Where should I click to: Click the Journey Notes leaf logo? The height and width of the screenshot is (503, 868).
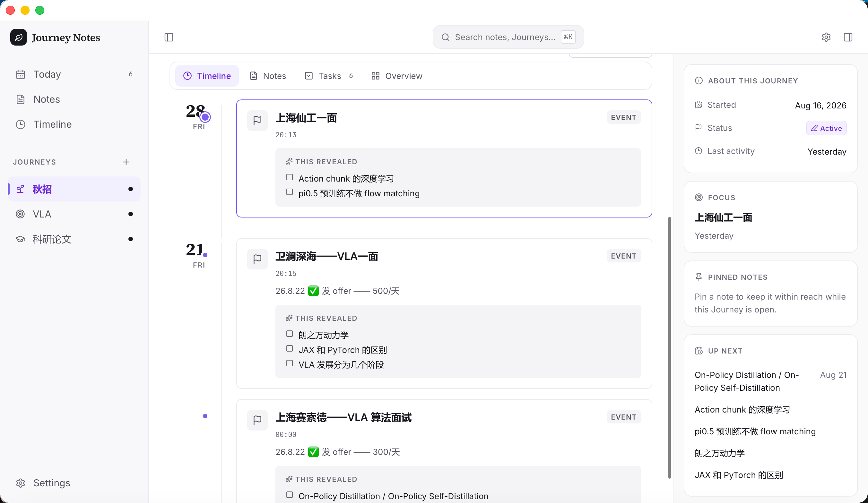click(x=19, y=37)
